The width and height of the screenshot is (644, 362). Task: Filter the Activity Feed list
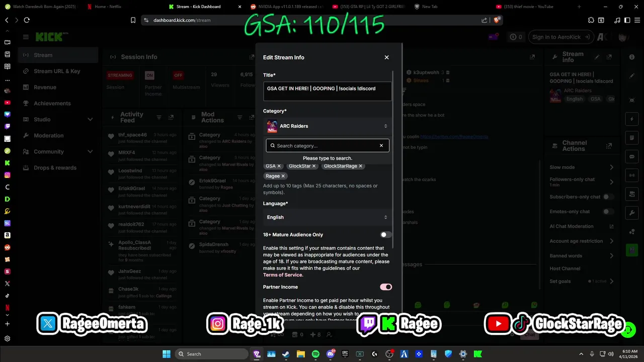click(x=159, y=117)
